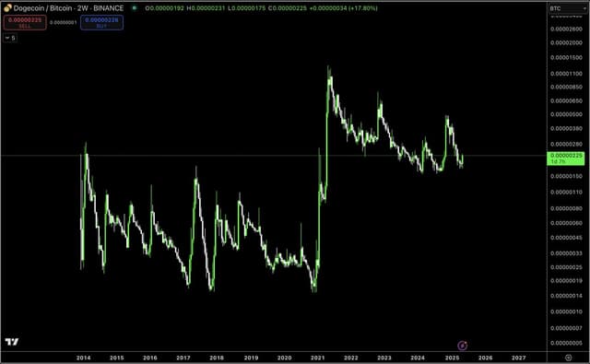Select the green current price label 0.00000225

566,159
